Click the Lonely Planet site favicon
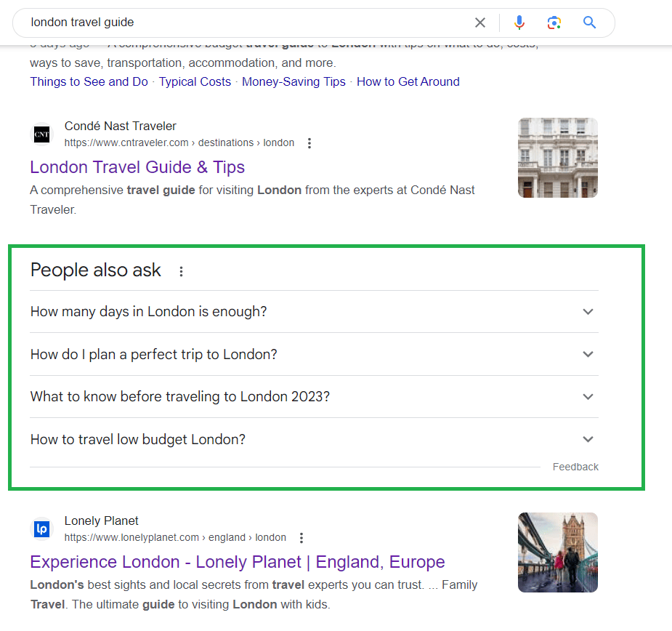Viewport: 672px width, 631px height. (x=41, y=528)
